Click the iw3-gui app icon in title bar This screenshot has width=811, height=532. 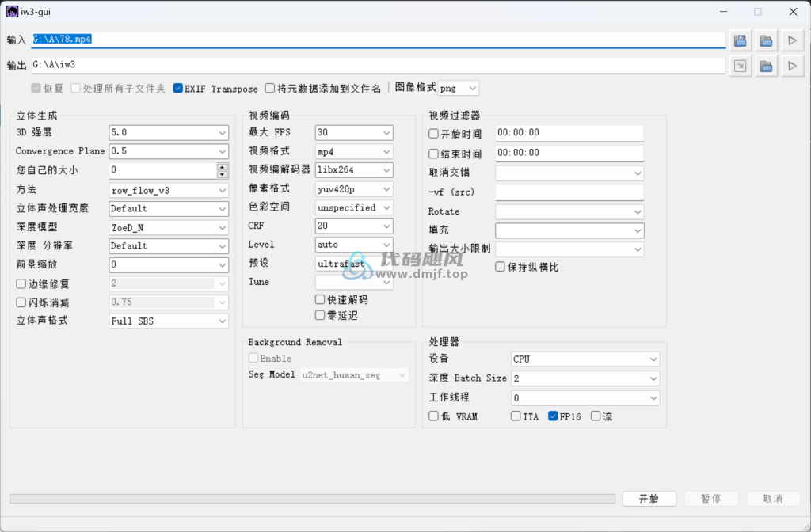click(x=12, y=11)
